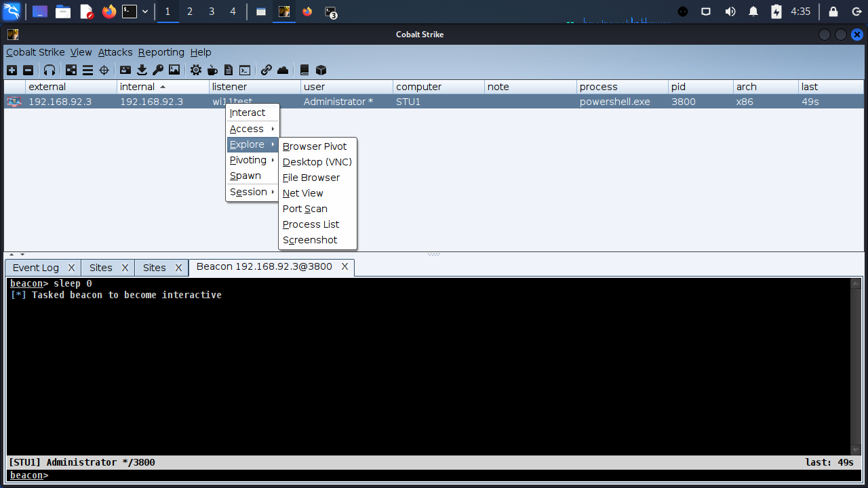Take Screenshot via the Explore submenu
Screen dimensions: 868x488
[317, 240]
